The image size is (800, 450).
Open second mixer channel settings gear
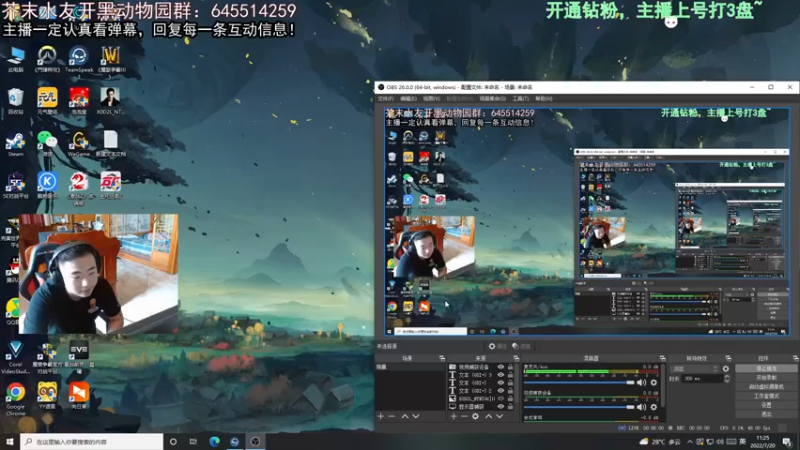[654, 407]
